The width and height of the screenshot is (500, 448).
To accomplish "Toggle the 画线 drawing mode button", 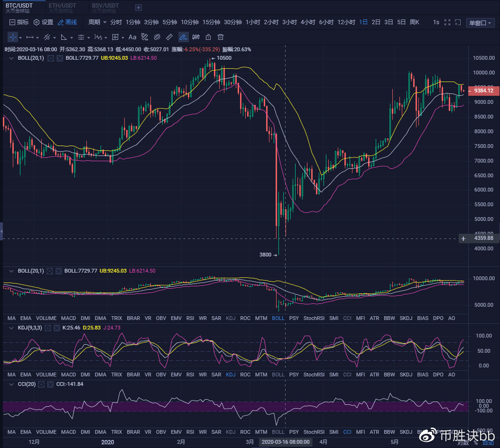I will [67, 22].
